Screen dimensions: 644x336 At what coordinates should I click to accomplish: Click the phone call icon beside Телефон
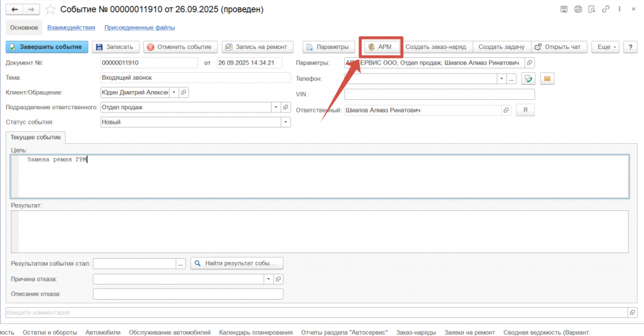(x=528, y=79)
